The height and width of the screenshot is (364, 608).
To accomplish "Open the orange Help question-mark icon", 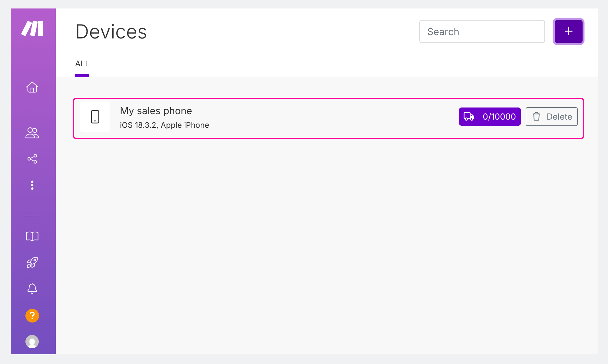I will click(32, 316).
